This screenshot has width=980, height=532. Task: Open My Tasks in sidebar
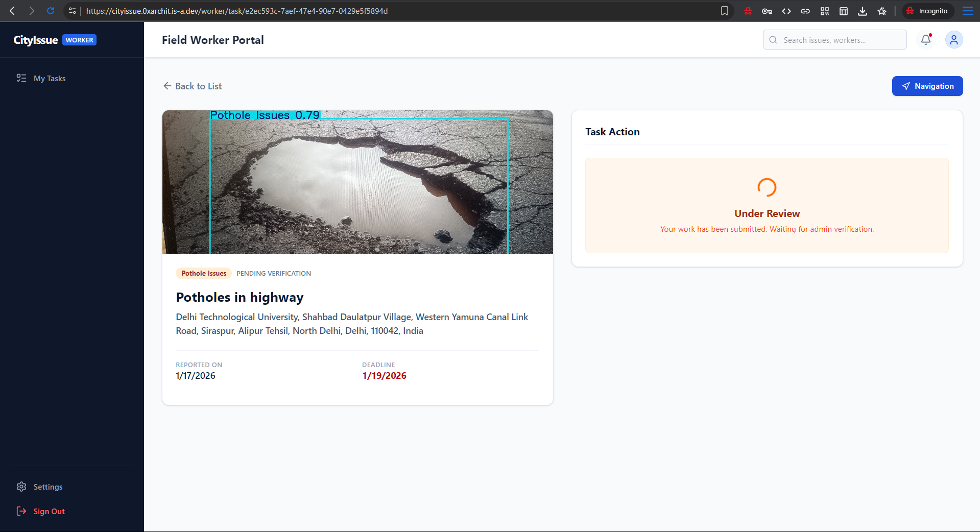50,78
